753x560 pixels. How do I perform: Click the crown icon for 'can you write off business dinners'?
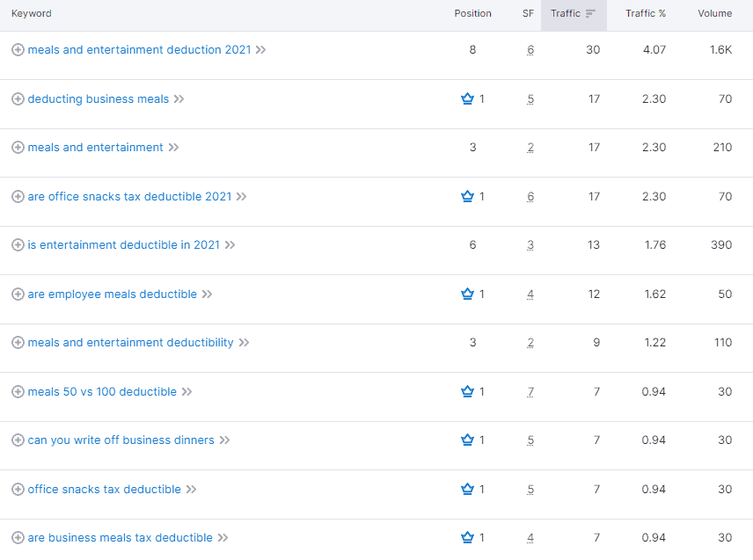tap(467, 440)
